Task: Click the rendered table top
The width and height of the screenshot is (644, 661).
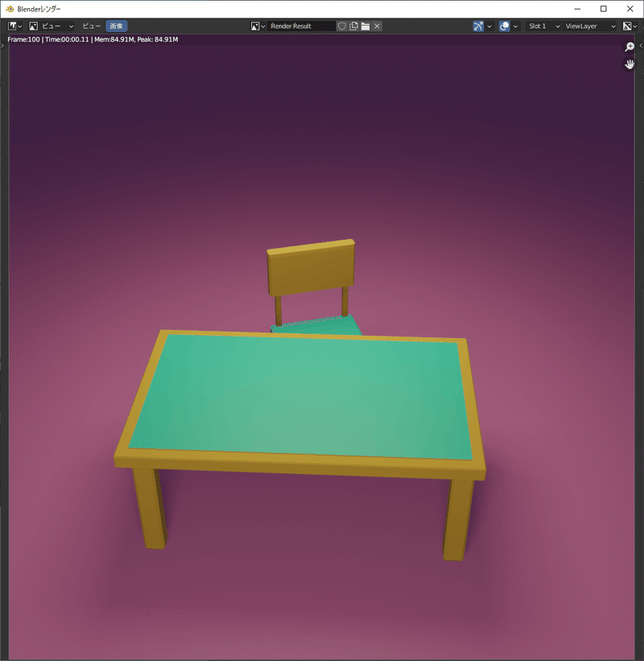Action: coord(300,399)
